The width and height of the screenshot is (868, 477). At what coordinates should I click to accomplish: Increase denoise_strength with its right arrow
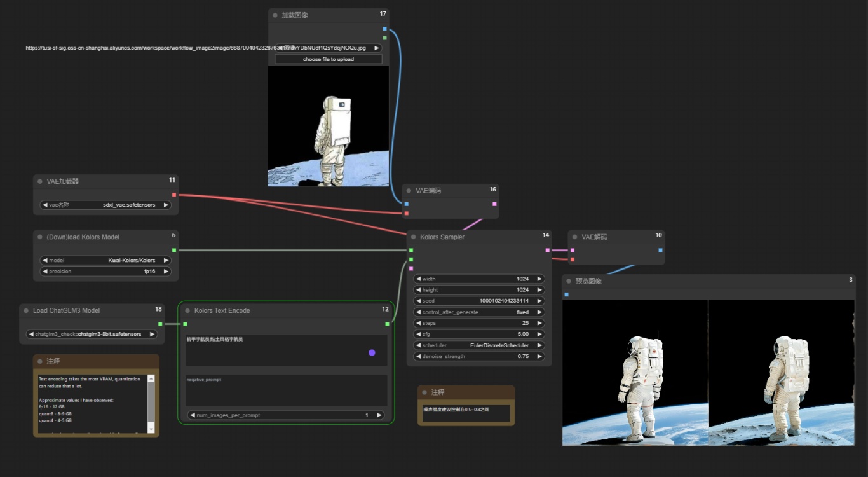coord(539,356)
